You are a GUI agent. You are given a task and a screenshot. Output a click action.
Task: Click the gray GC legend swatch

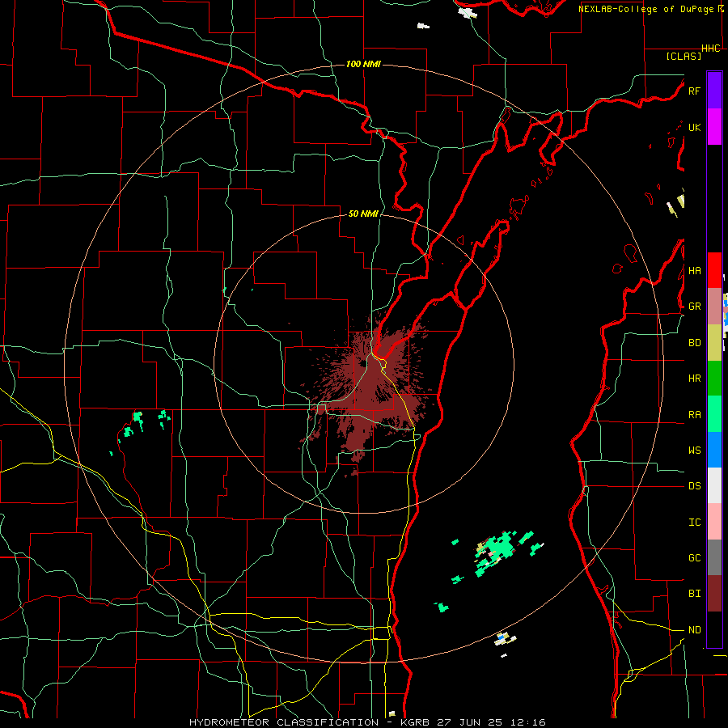pyautogui.click(x=714, y=557)
